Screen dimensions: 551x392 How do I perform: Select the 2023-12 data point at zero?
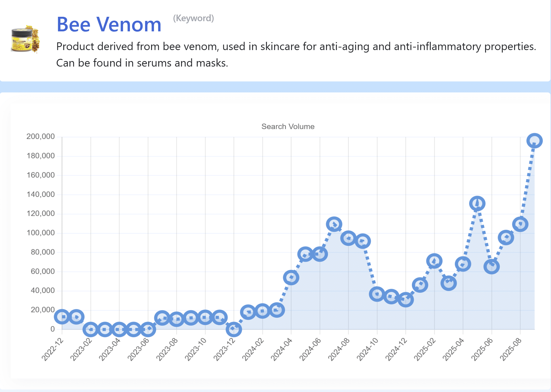(x=234, y=329)
